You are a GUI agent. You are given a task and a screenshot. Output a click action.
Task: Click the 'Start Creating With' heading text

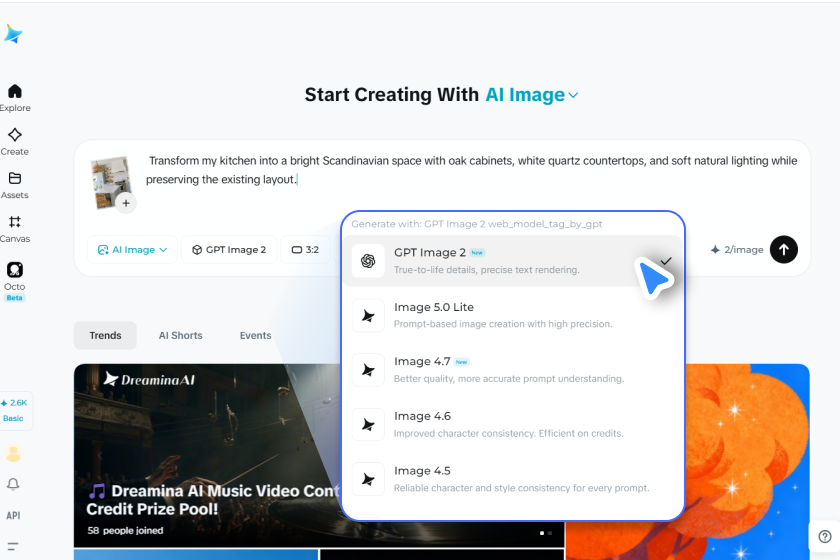(392, 95)
